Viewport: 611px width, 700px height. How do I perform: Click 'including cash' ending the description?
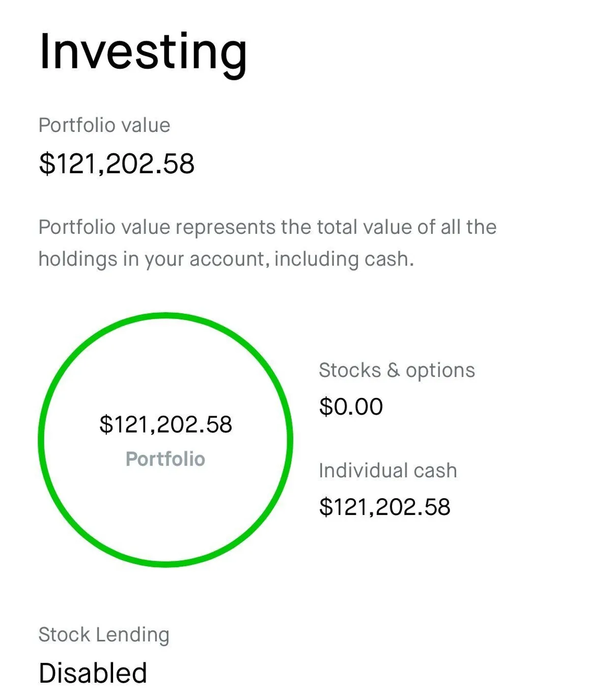coord(344,259)
